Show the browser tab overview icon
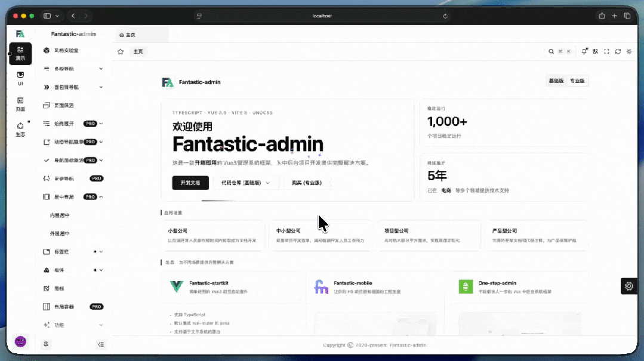644x361 pixels. coord(627,16)
